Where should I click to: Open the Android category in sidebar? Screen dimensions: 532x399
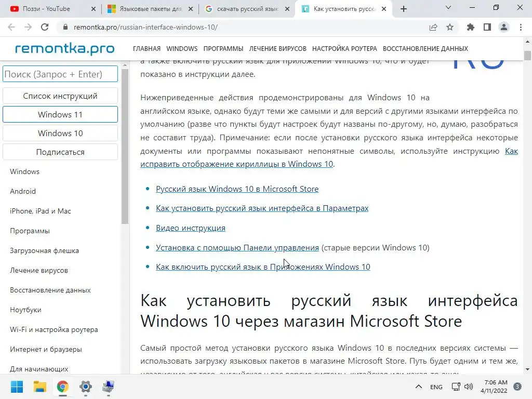(23, 191)
